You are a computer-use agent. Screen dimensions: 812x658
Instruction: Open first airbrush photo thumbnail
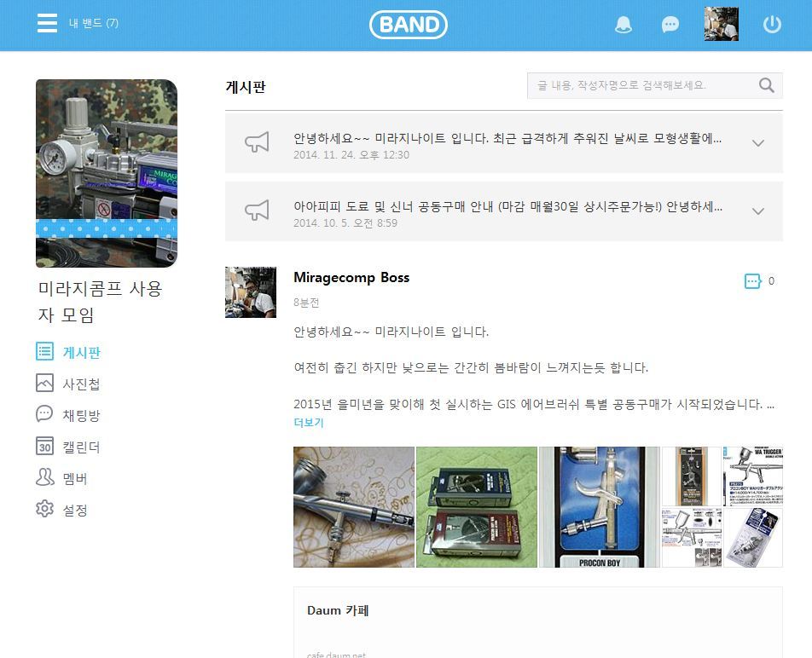pyautogui.click(x=354, y=507)
